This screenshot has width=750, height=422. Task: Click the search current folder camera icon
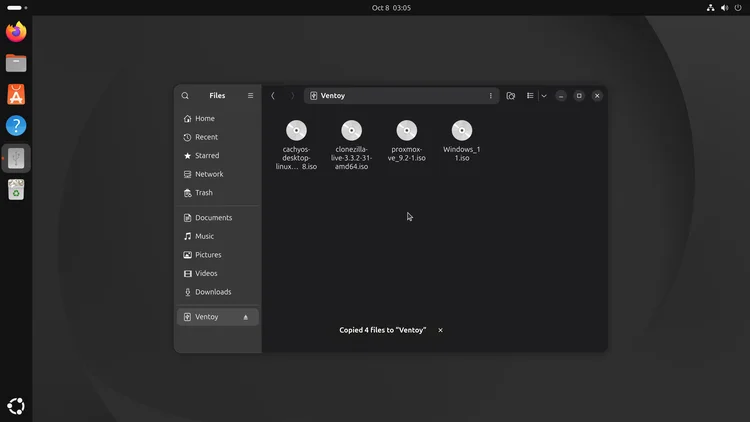[x=510, y=96]
